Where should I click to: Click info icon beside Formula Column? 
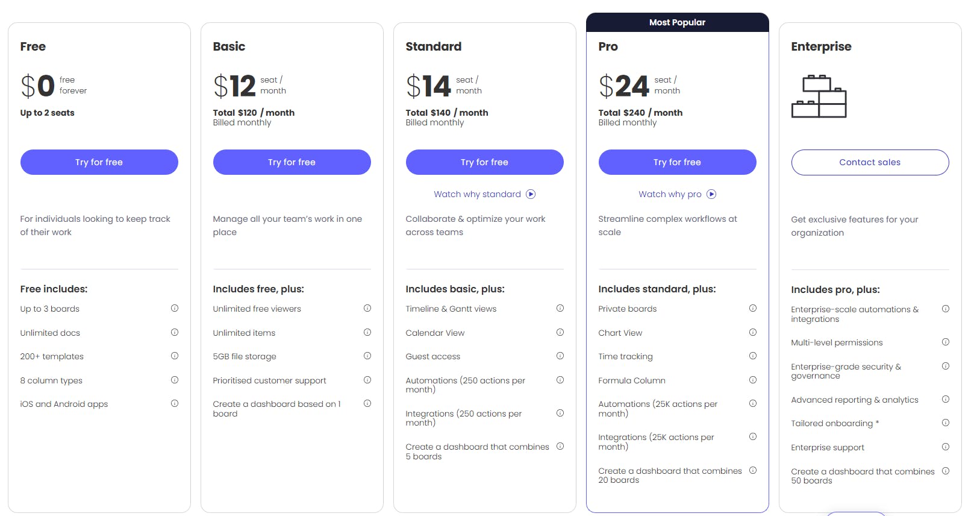(x=753, y=380)
